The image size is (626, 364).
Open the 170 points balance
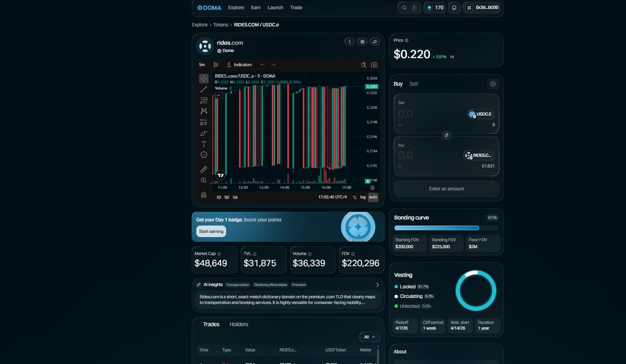[435, 8]
